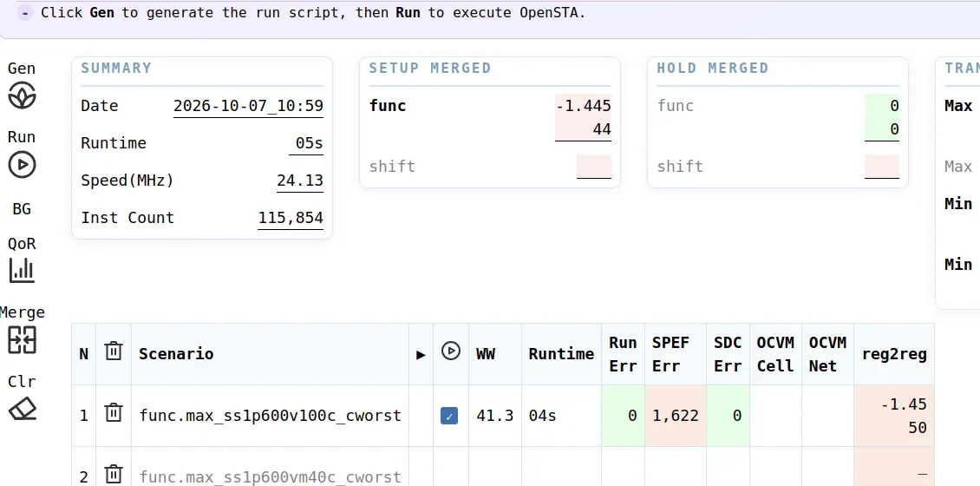Click the SDC Err 0 cell
The width and height of the screenshot is (980, 486).
pos(728,416)
